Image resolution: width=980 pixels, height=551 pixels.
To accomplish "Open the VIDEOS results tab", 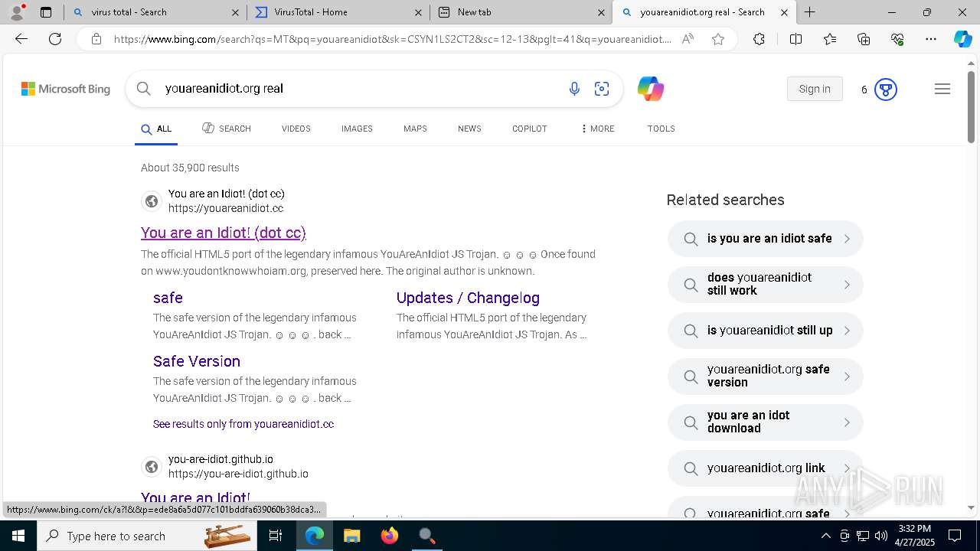I will tap(296, 129).
